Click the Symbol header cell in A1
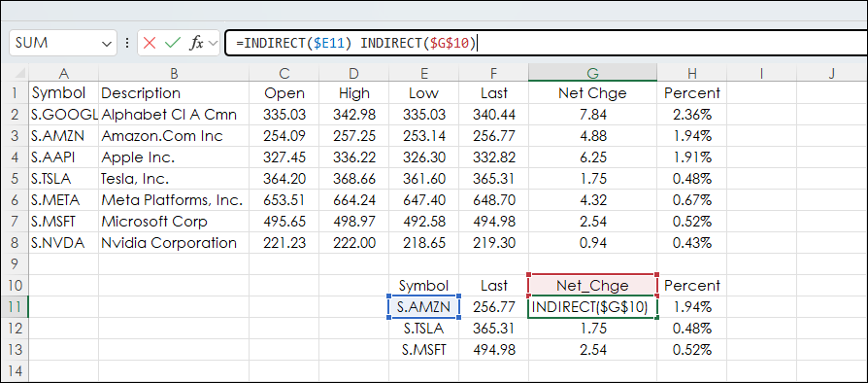 [x=64, y=92]
